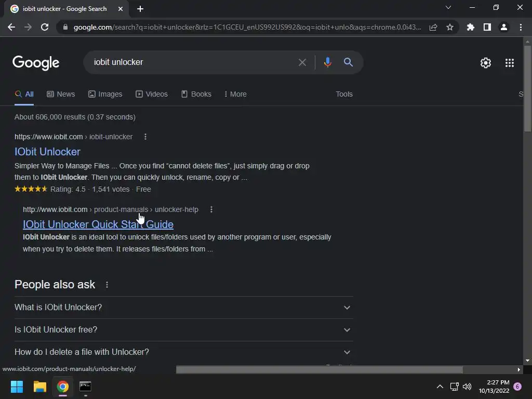Start voice search with microphone

pyautogui.click(x=327, y=62)
